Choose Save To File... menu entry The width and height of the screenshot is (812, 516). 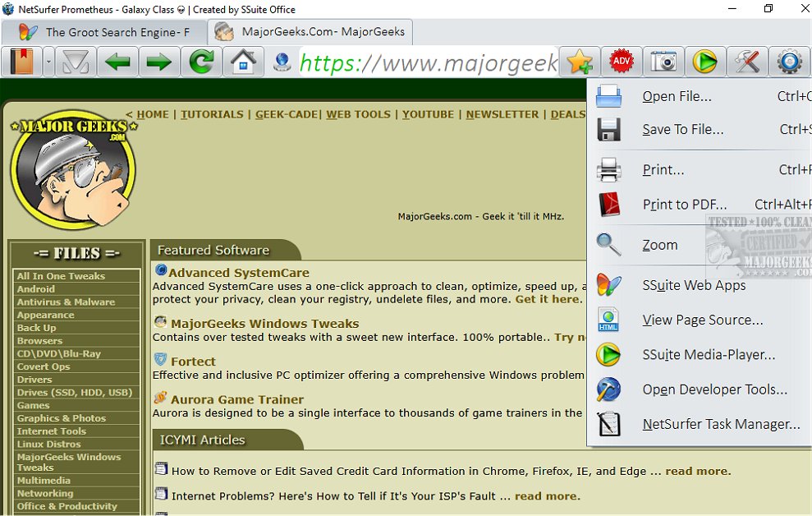coord(700,130)
